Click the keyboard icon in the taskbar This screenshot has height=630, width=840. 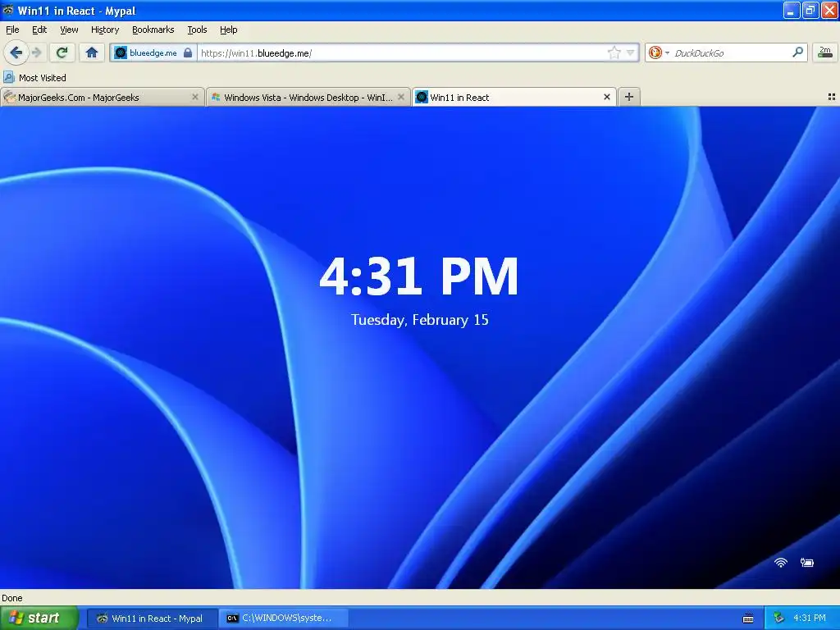click(748, 619)
